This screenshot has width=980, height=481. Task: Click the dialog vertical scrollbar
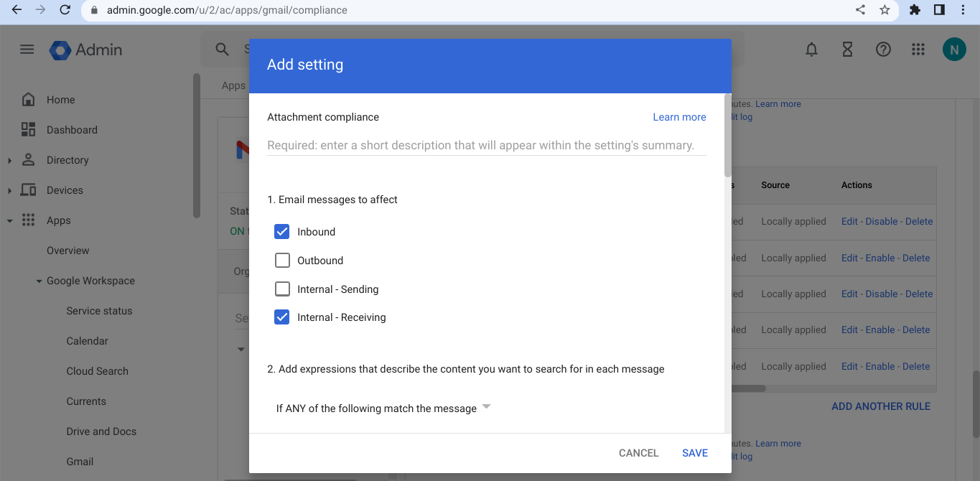727,135
